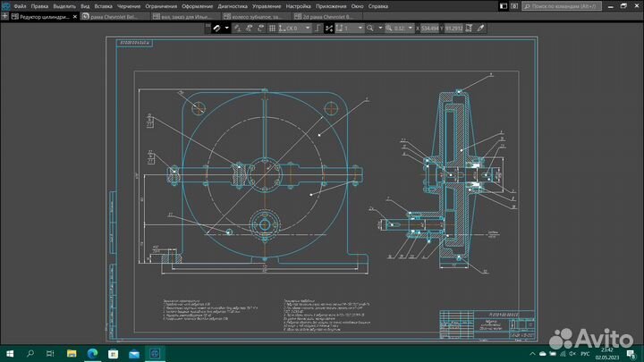Close the Редуктор цилиндри tab
The height and width of the screenshot is (362, 644).
[x=75, y=16]
